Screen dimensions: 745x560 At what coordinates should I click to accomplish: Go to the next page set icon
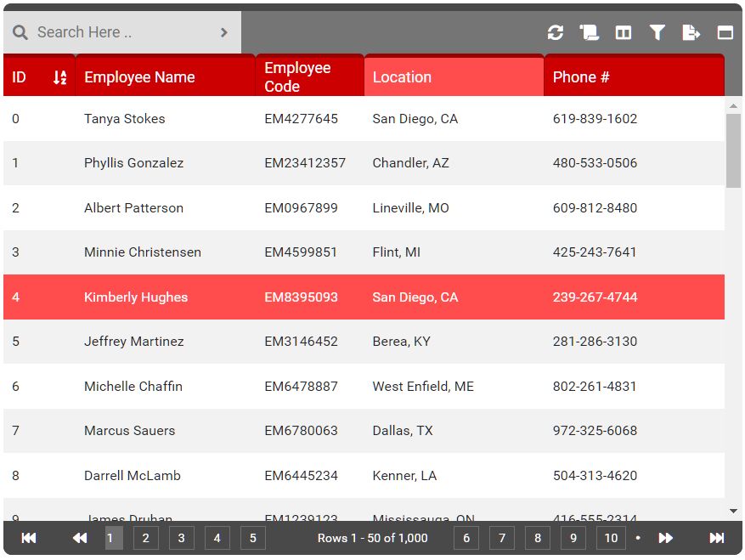point(666,538)
